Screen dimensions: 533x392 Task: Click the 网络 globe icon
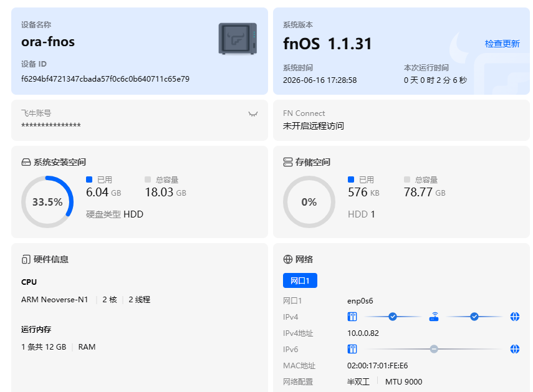pos(287,259)
